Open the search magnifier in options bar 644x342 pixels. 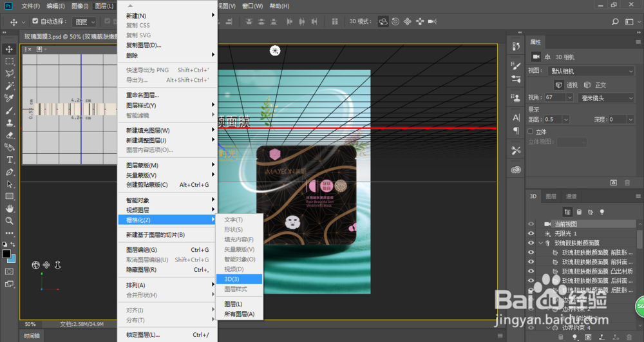(615, 22)
